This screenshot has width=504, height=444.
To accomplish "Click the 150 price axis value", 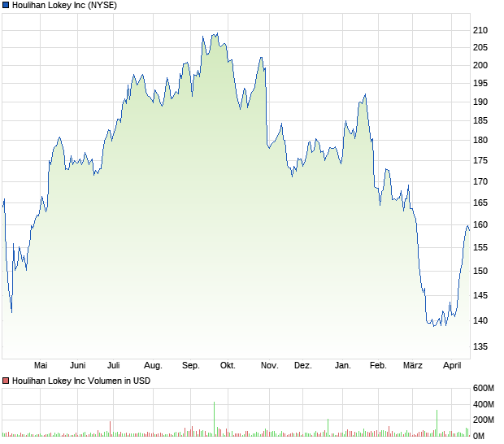I will pyautogui.click(x=480, y=271).
